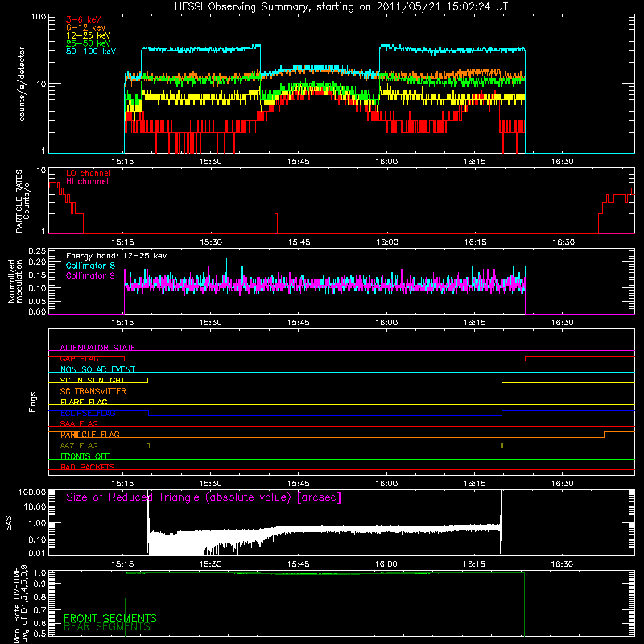
Task: Select the 25-50 keV legend label
Action: 88,43
